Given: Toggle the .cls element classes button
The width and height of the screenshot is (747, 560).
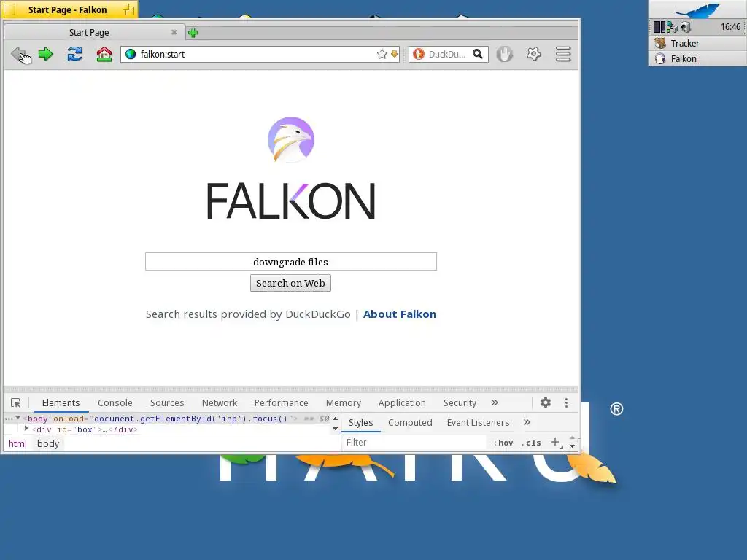Looking at the screenshot, I should [532, 443].
